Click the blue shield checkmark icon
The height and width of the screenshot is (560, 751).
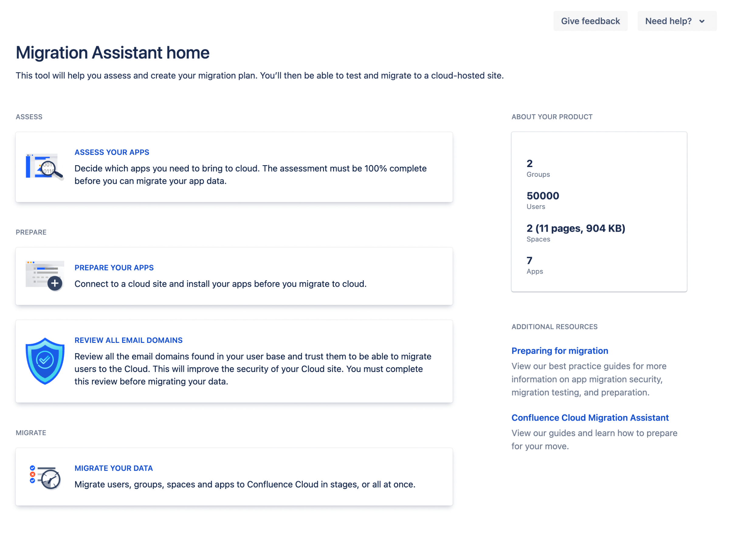[45, 360]
